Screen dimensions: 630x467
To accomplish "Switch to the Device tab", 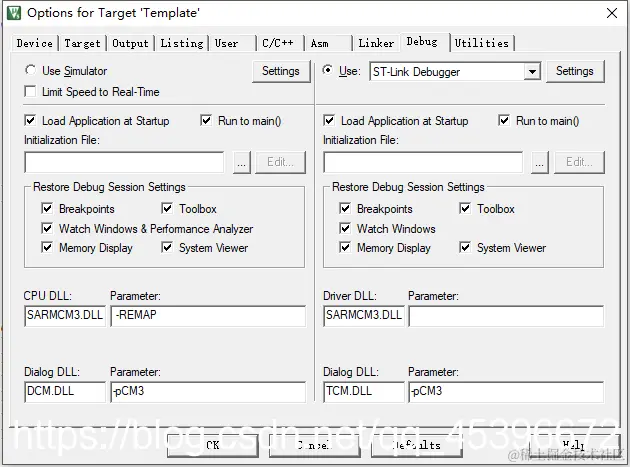I will pos(35,43).
